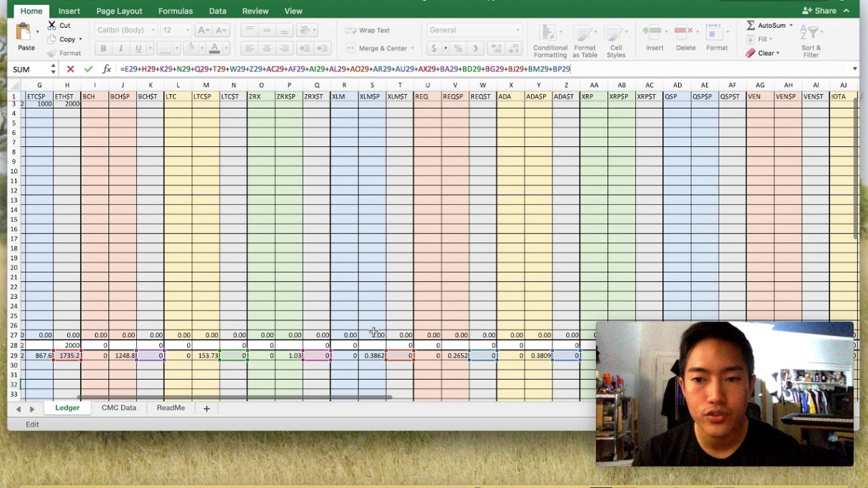Image resolution: width=868 pixels, height=488 pixels.
Task: Open the CMC Data sheet tab
Action: coord(118,408)
